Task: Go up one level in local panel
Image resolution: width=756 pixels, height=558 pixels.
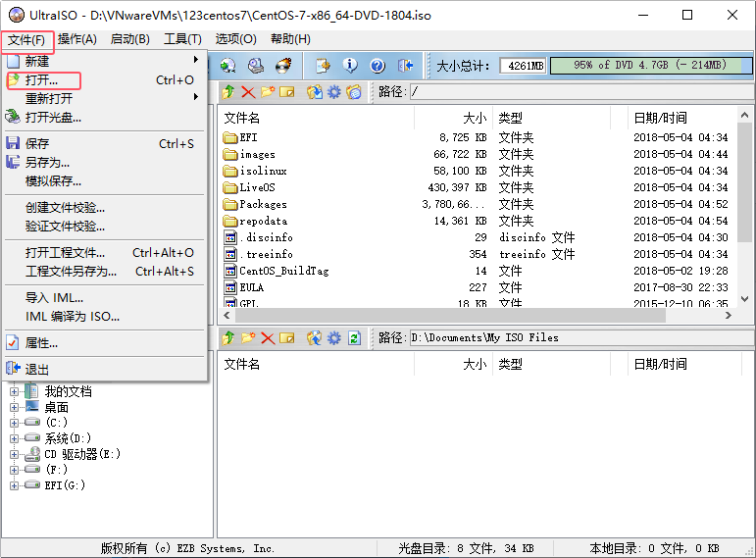Action: point(228,338)
